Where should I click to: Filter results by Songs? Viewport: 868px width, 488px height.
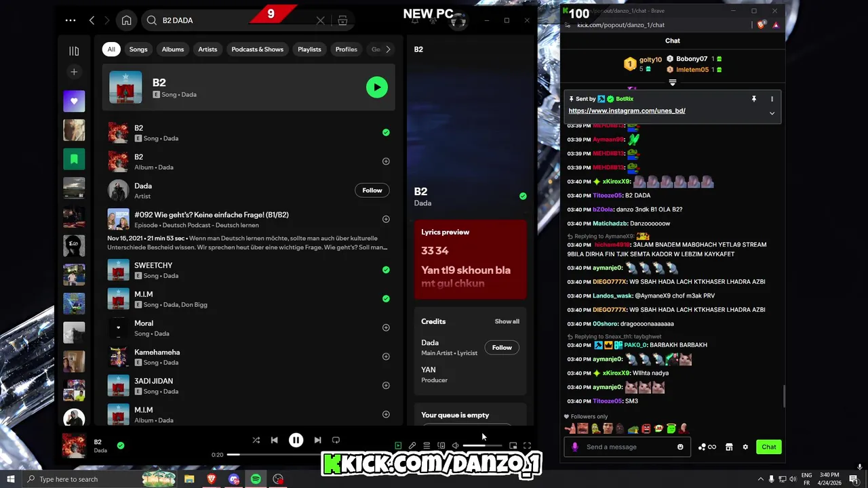138,49
